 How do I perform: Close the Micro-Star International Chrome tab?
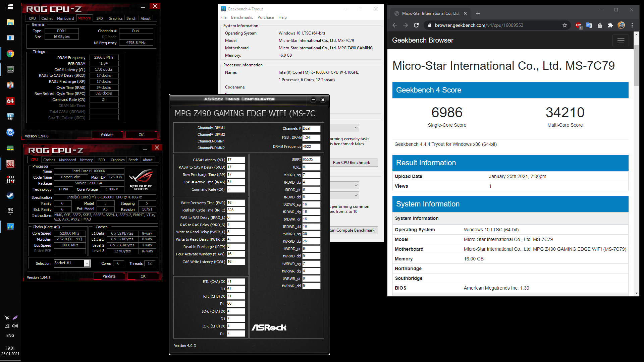(x=465, y=13)
